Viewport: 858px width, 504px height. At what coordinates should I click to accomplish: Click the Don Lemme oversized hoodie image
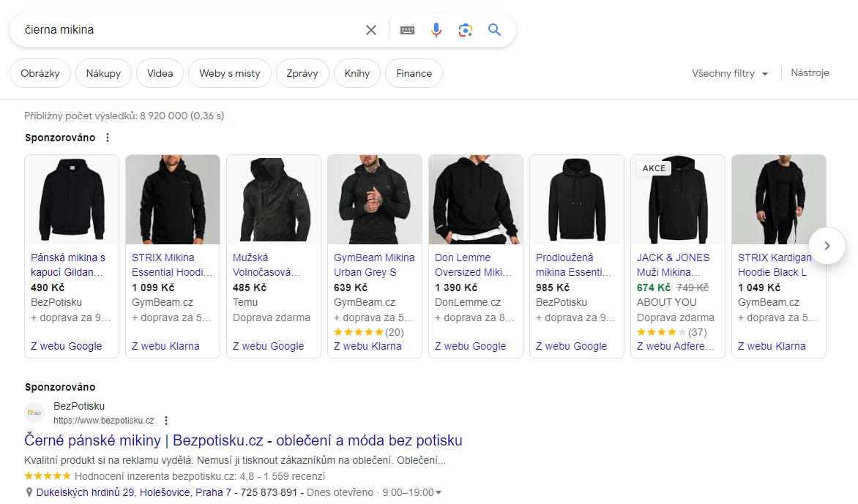pos(476,200)
